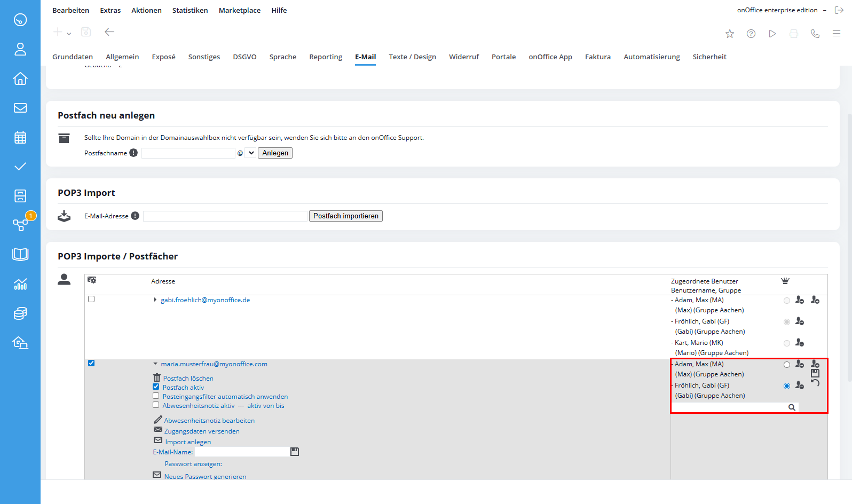Click the help question mark icon
Viewport: 852px width, 504px height.
(x=751, y=34)
